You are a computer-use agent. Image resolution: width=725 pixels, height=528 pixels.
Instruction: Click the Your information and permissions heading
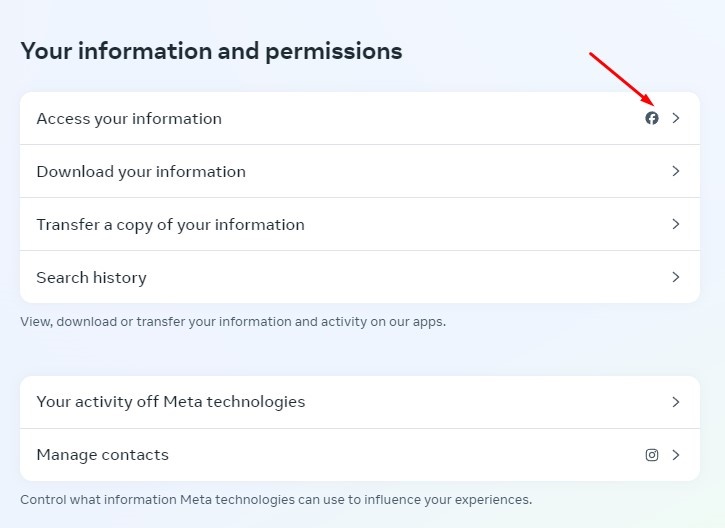tap(211, 51)
